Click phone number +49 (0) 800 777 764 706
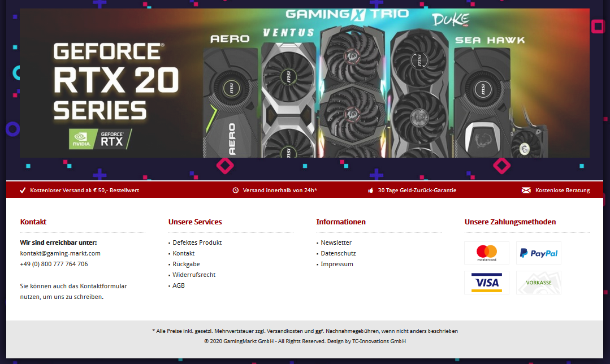Image resolution: width=610 pixels, height=364 pixels. (54, 264)
